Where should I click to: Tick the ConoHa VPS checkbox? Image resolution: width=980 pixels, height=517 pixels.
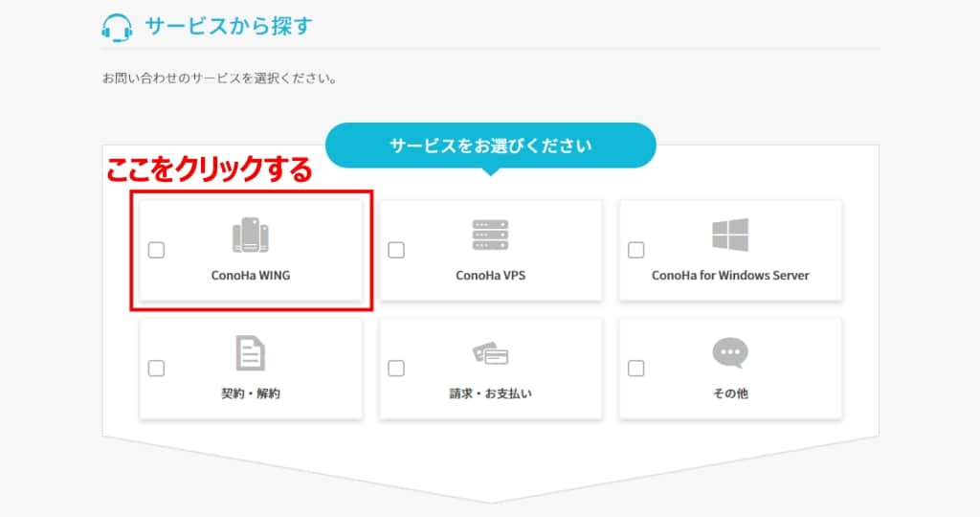(396, 250)
